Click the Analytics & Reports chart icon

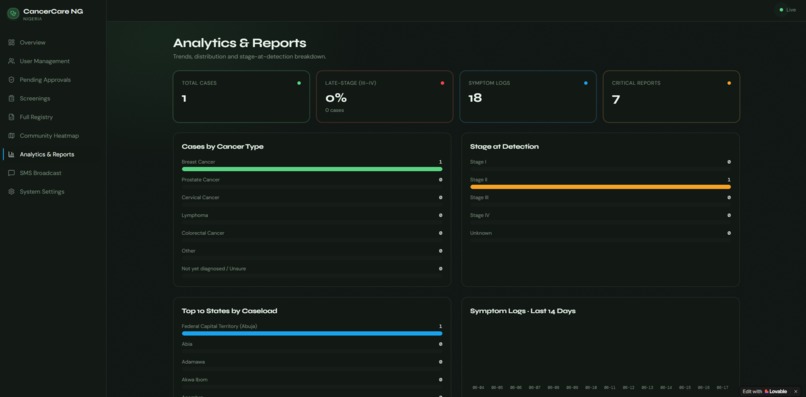11,154
